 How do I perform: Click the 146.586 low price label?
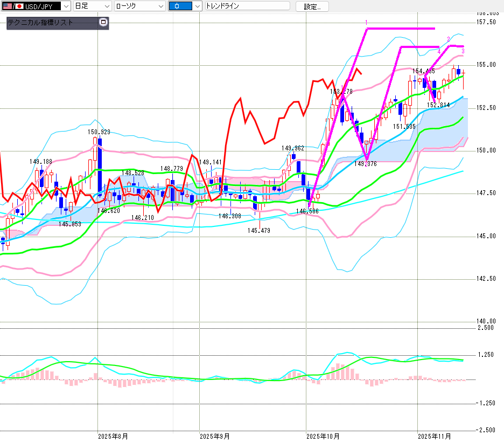(x=307, y=212)
